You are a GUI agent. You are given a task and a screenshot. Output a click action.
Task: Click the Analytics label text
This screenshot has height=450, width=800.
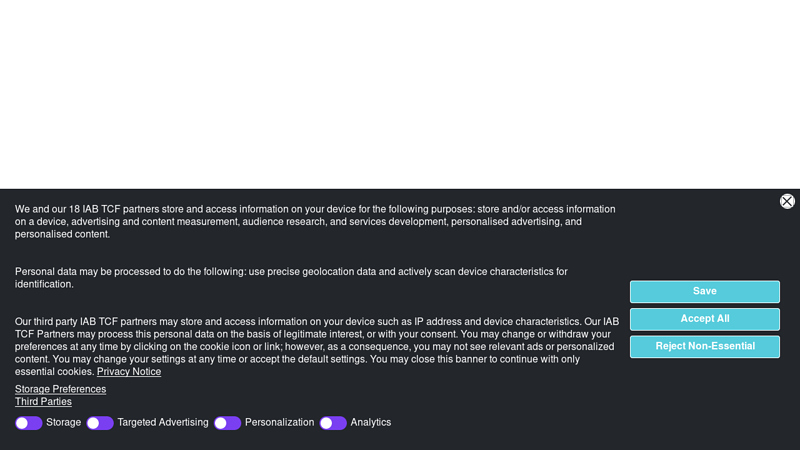point(370,422)
